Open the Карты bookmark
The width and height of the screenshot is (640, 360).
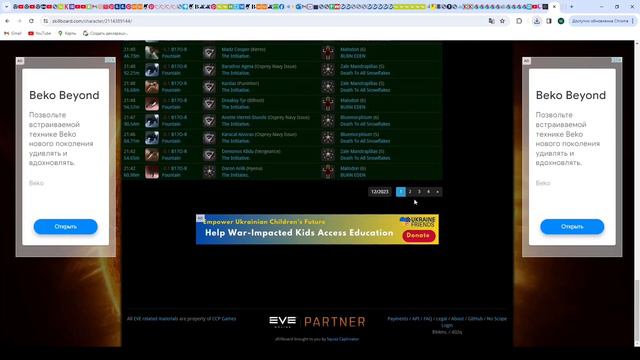pyautogui.click(x=67, y=33)
